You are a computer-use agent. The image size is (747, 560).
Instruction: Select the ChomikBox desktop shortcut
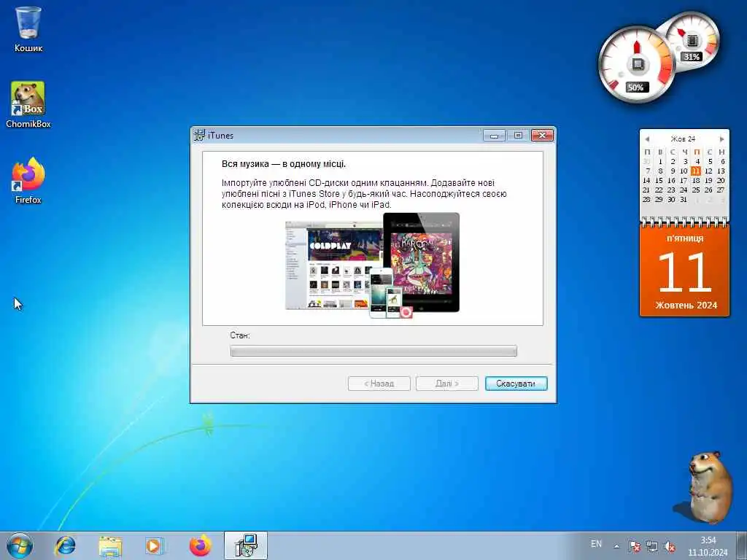point(28,105)
